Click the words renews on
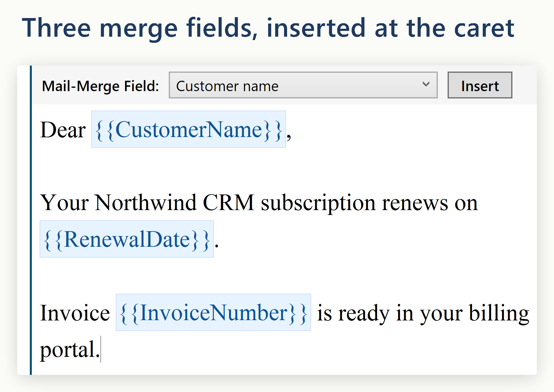This screenshot has width=554, height=392. pos(430,203)
